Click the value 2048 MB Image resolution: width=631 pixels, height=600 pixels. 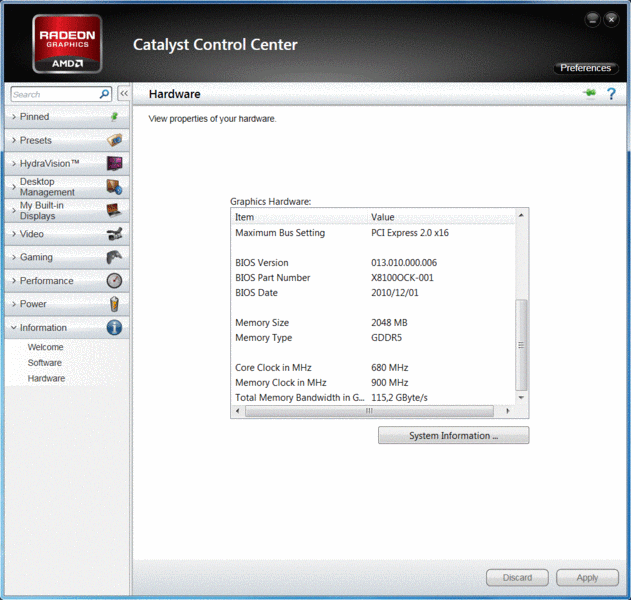point(389,322)
